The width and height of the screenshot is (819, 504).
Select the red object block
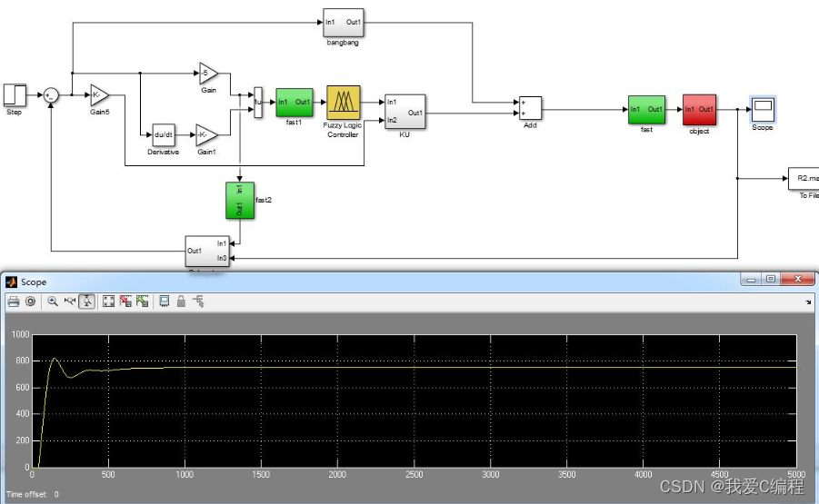(700, 110)
